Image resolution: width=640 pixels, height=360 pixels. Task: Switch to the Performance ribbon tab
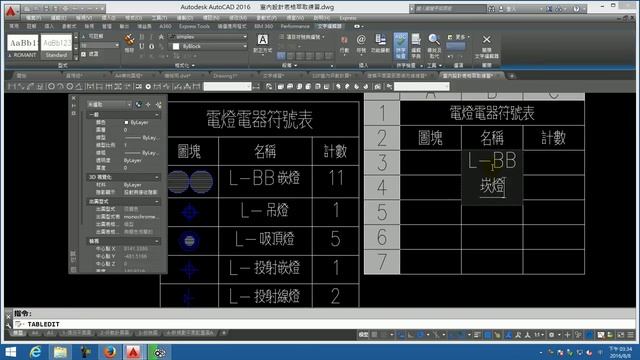point(295,26)
